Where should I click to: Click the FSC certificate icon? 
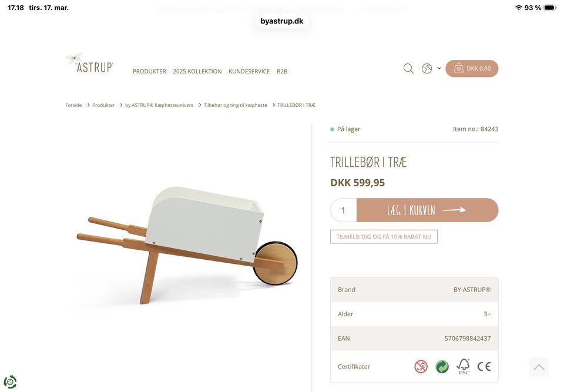[464, 367]
